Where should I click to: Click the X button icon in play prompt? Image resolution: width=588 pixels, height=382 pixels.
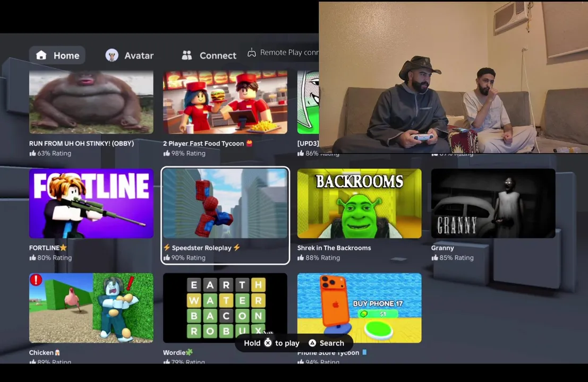pos(268,343)
